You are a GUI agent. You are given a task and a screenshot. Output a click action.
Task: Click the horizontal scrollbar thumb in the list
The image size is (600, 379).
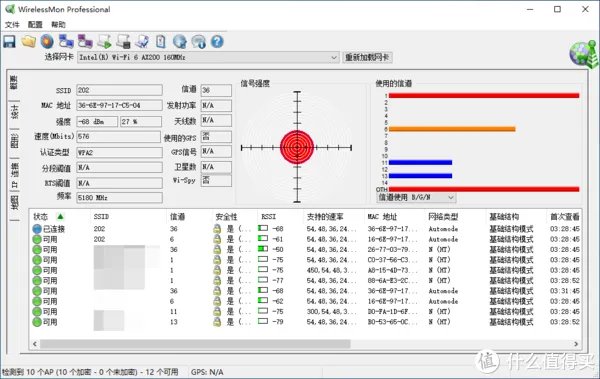[x=195, y=344]
